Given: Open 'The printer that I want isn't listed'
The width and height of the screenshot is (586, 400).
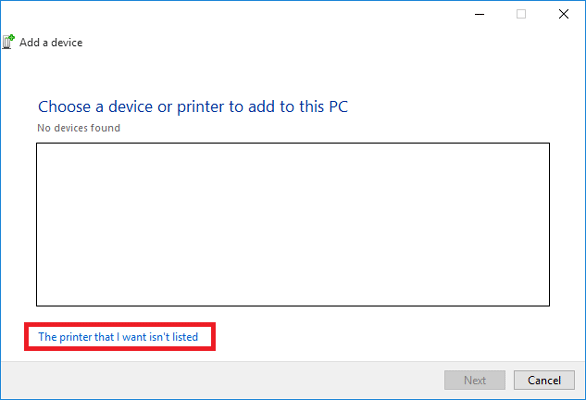Looking at the screenshot, I should pos(118,337).
